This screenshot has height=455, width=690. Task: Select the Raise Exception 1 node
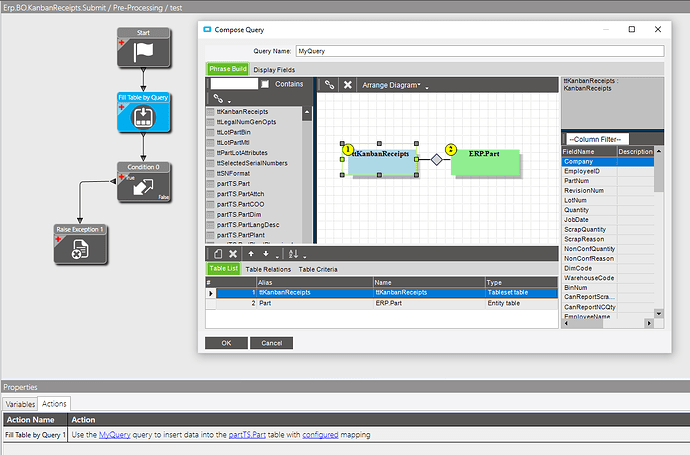80,245
